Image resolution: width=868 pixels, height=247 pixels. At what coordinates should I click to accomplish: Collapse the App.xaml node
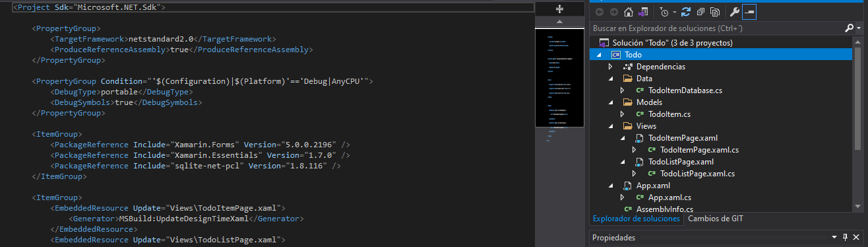610,186
